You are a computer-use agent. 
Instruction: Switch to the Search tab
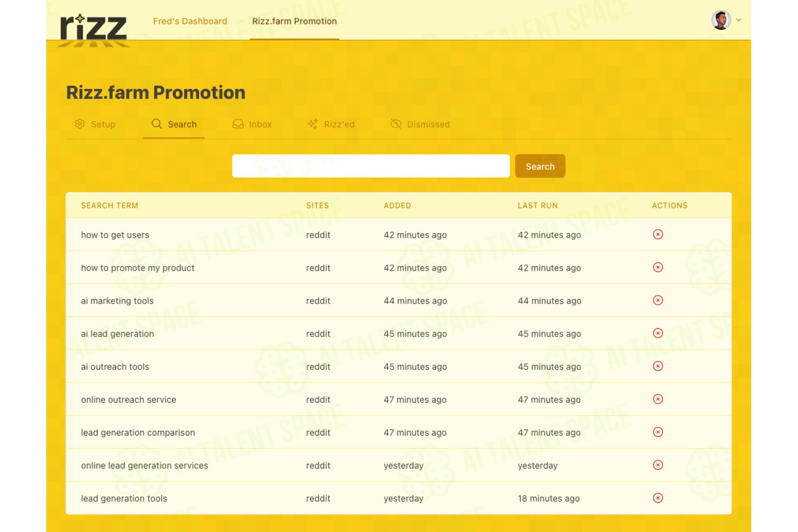[x=174, y=124]
